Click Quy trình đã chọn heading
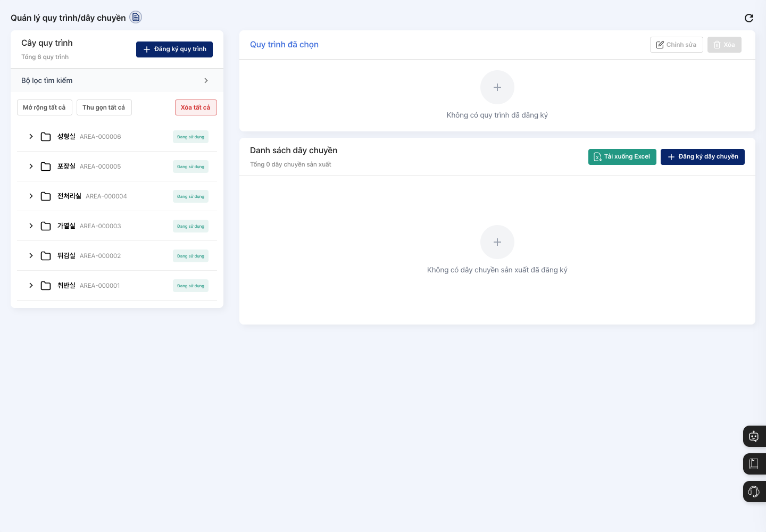Screen dimensions: 766x532 (x=284, y=45)
